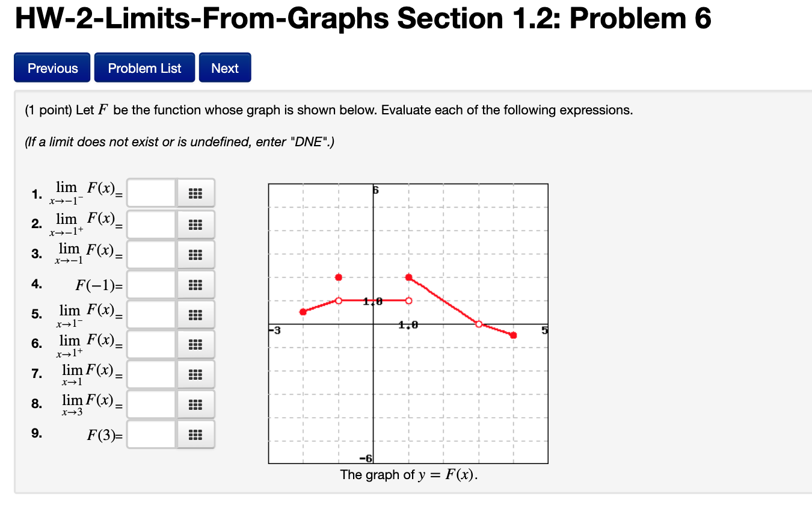Open the equation editor for limit as x approaches -1 minus
The height and width of the screenshot is (508, 812).
pos(195,193)
